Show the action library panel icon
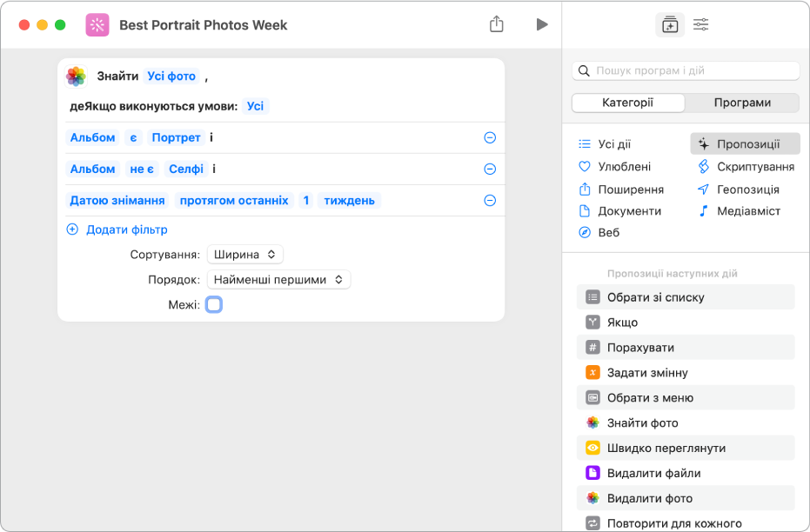The width and height of the screenshot is (810, 532). click(x=669, y=24)
